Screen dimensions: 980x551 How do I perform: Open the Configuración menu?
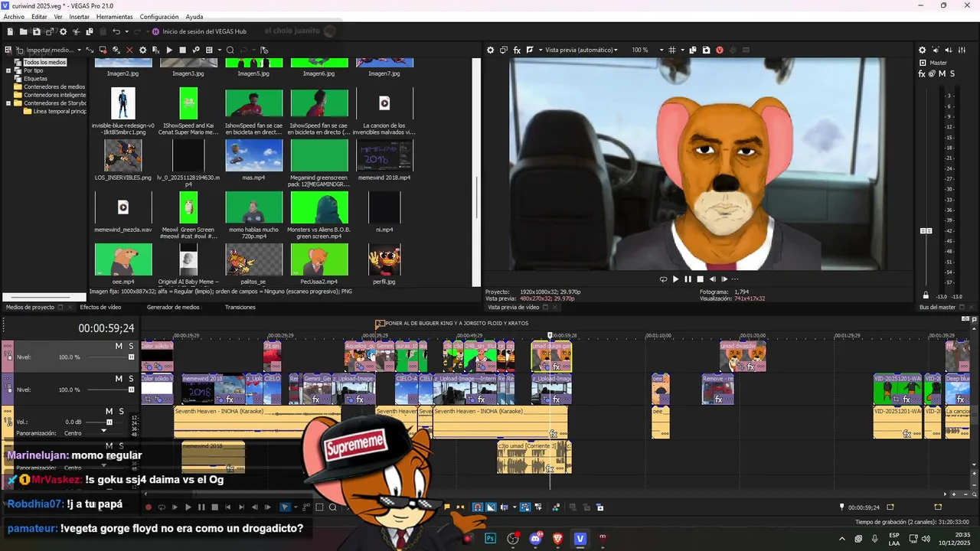[x=159, y=17]
